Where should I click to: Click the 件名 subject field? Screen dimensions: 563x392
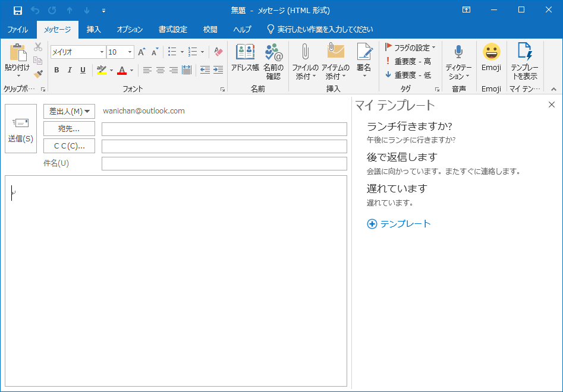224,163
